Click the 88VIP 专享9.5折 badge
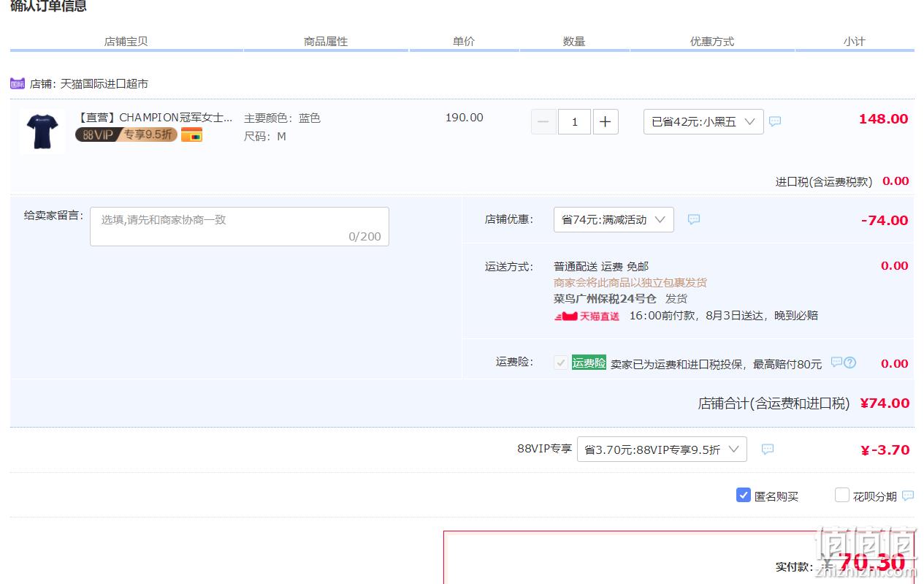The image size is (924, 584). 126,134
